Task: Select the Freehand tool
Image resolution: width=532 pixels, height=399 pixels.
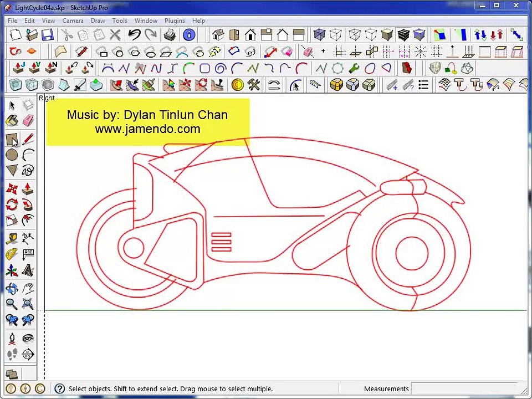Action: click(x=28, y=170)
